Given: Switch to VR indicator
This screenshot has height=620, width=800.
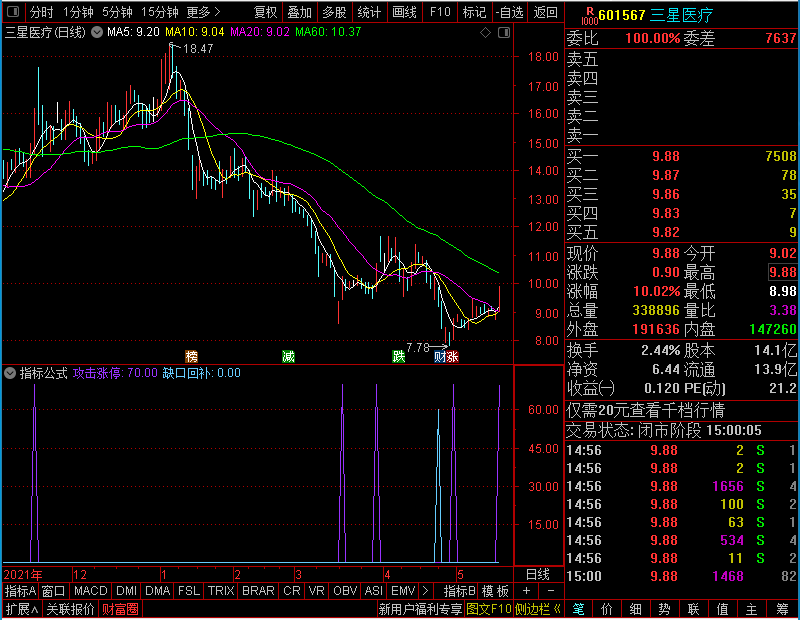Looking at the screenshot, I should 317,591.
